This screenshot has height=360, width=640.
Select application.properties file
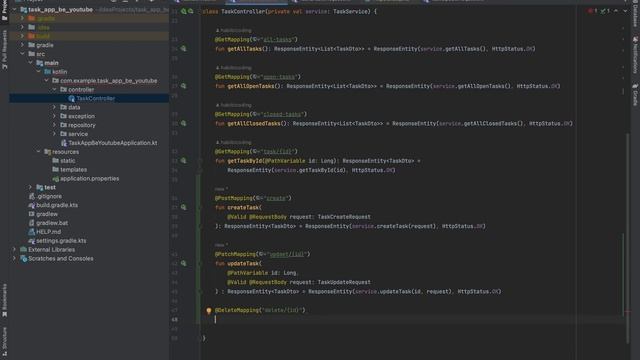pyautogui.click(x=89, y=178)
